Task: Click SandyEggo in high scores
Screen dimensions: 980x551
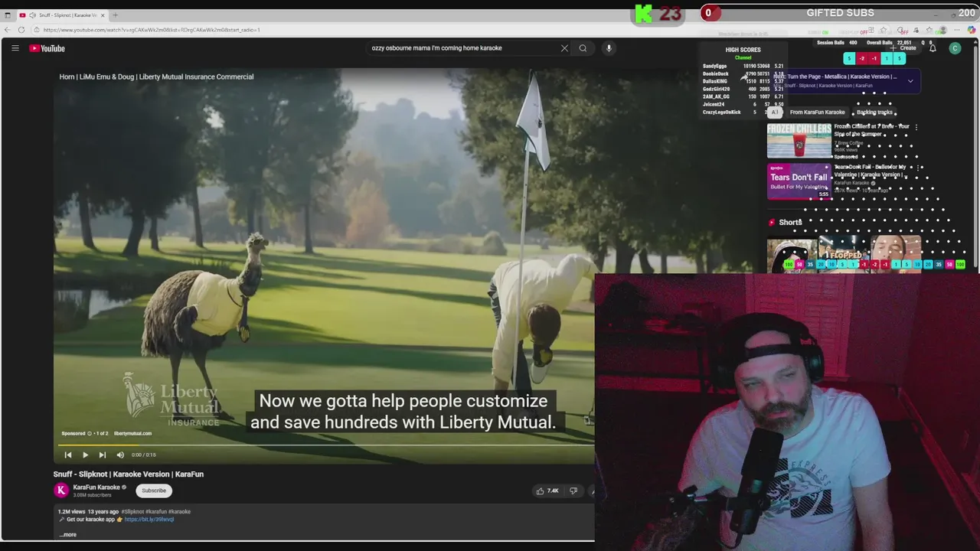Action: click(x=714, y=67)
